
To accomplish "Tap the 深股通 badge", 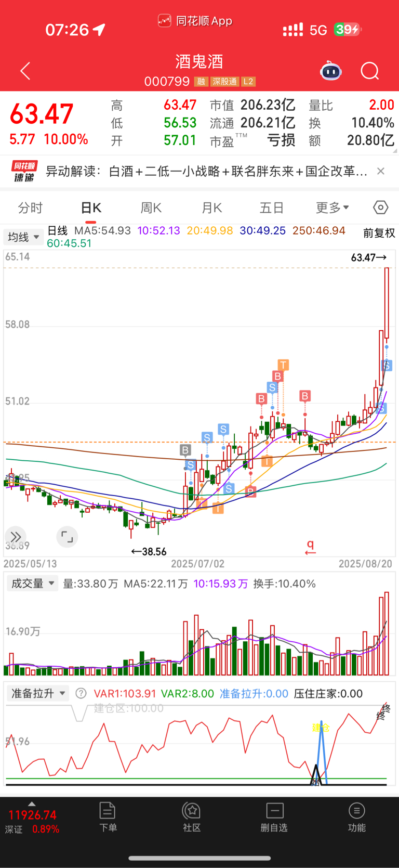I will point(224,82).
